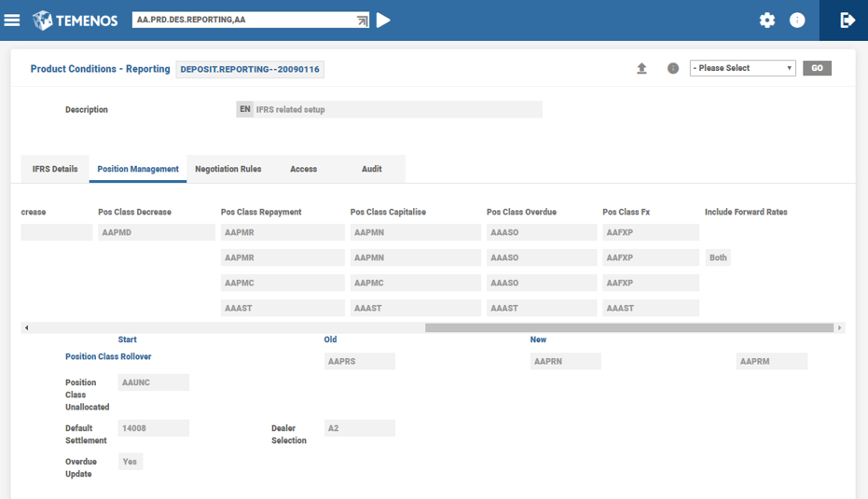The width and height of the screenshot is (868, 499).
Task: Click the Temenos logo
Action: 75,20
